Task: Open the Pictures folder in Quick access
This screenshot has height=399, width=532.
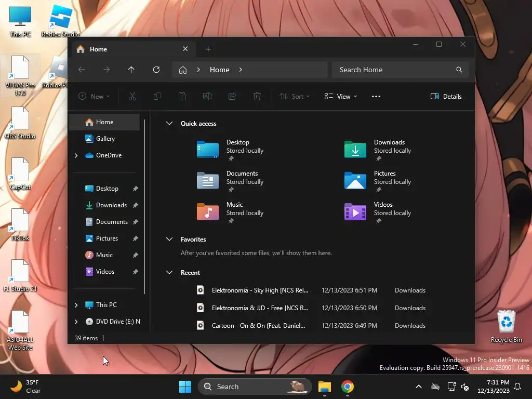Action: [x=378, y=181]
